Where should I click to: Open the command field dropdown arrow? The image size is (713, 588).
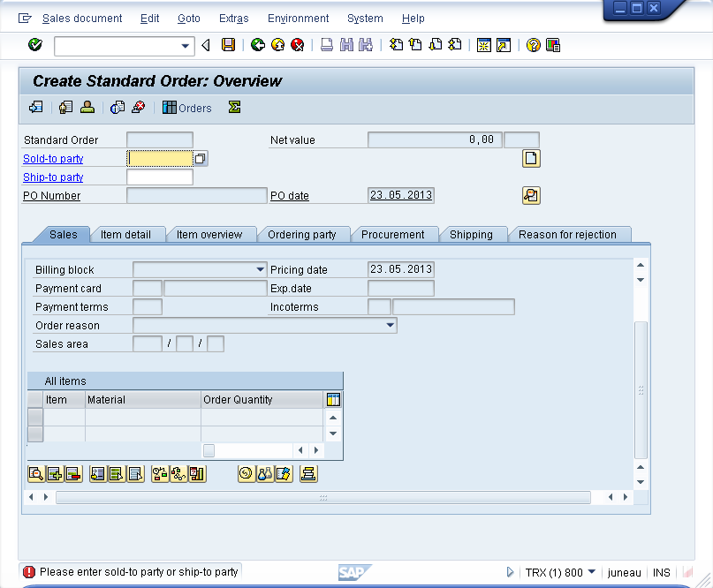click(x=185, y=46)
